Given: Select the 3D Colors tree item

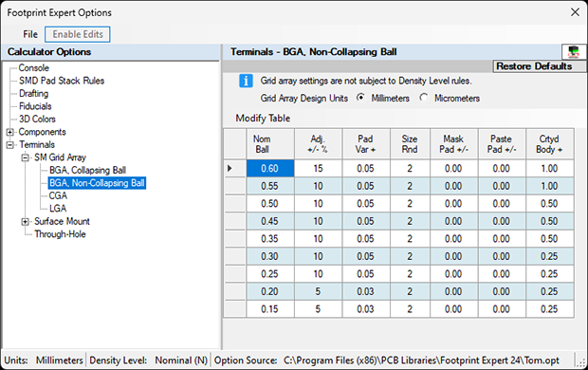Looking at the screenshot, I should point(37,119).
